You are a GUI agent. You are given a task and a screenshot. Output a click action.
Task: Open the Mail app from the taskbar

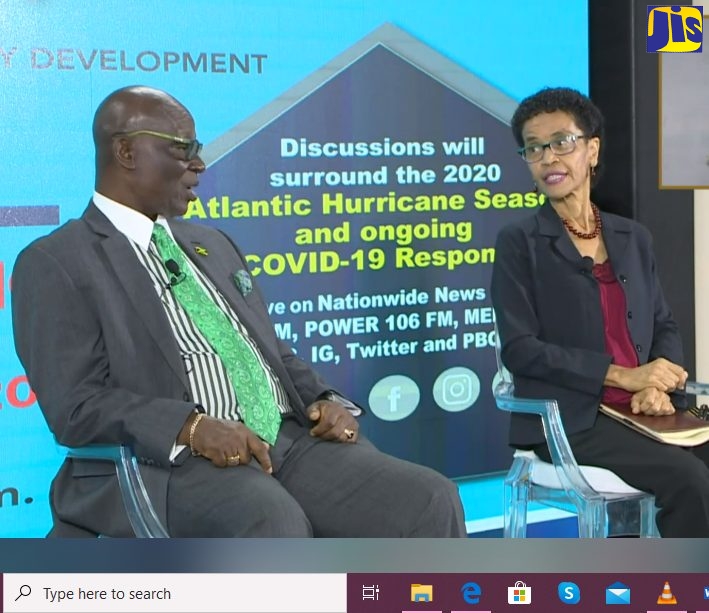click(618, 593)
